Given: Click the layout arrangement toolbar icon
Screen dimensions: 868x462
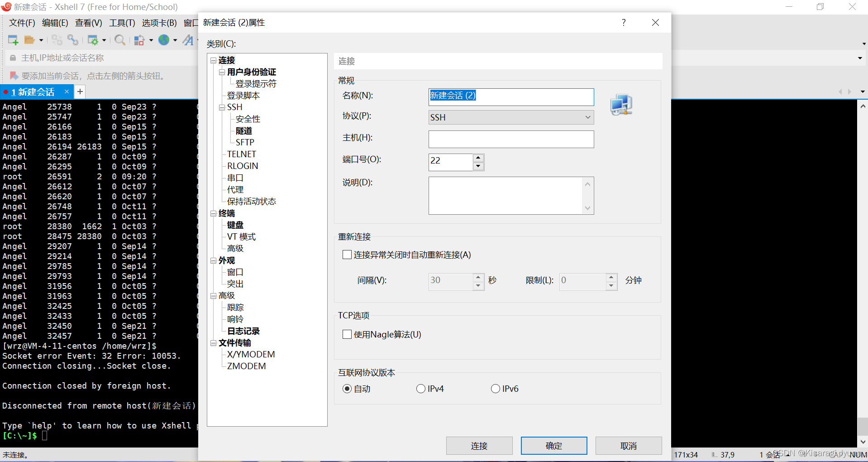Looking at the screenshot, I should [139, 40].
